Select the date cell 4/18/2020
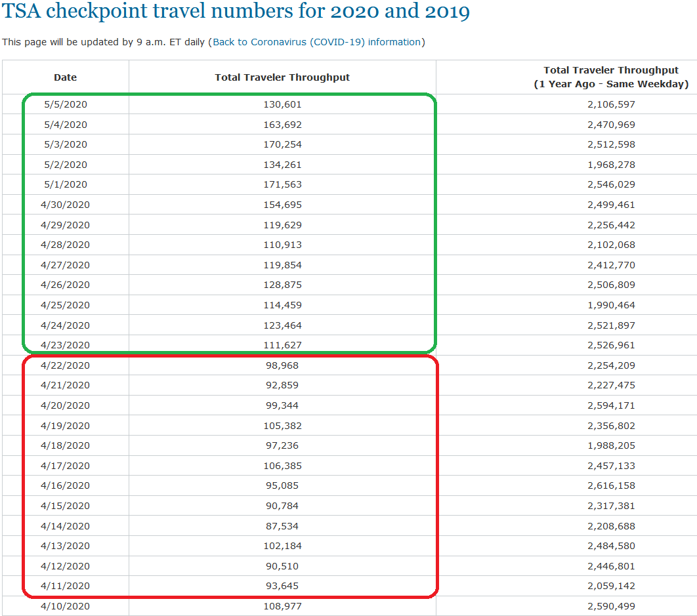The width and height of the screenshot is (697, 616). tap(66, 446)
